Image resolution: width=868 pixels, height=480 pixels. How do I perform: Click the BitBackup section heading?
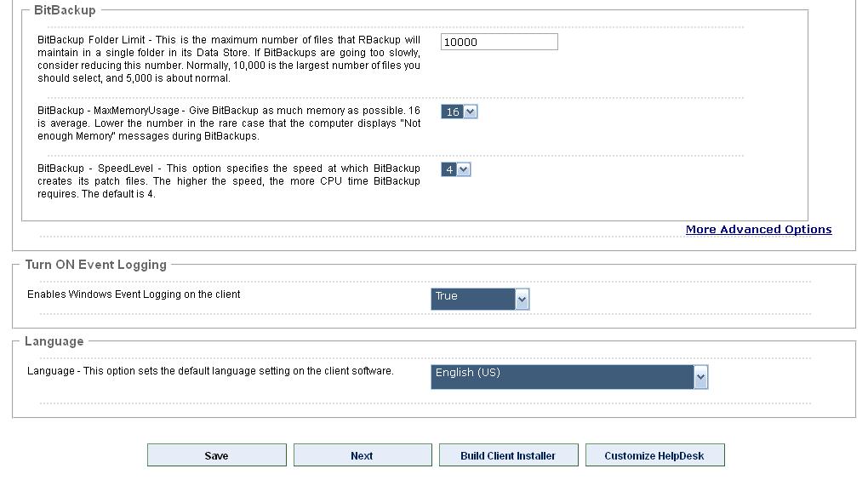coord(65,10)
